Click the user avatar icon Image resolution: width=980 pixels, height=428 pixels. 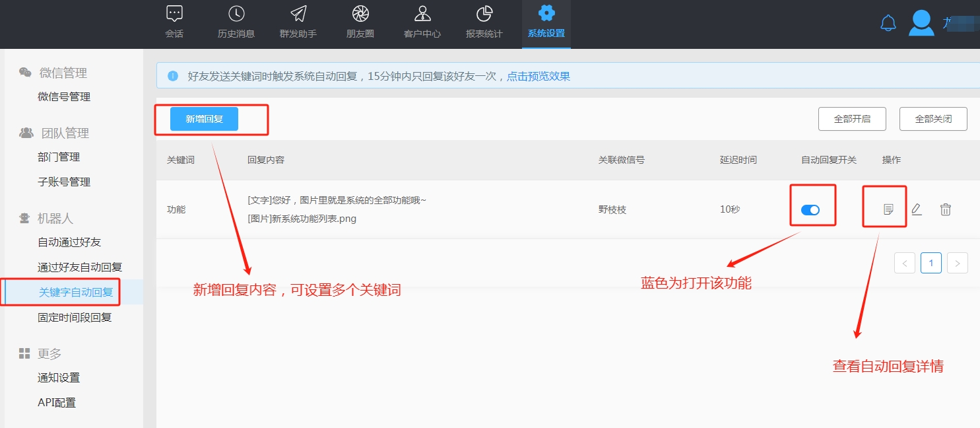(921, 23)
